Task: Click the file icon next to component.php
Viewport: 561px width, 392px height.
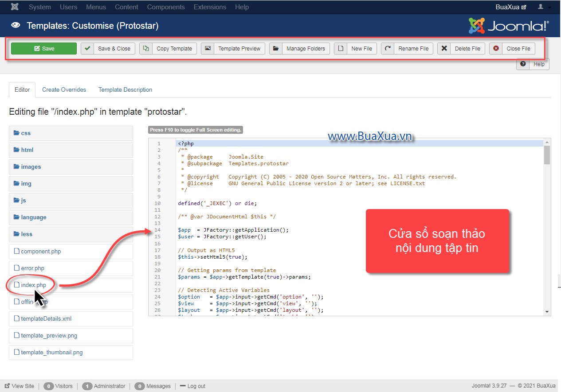Action: point(17,251)
